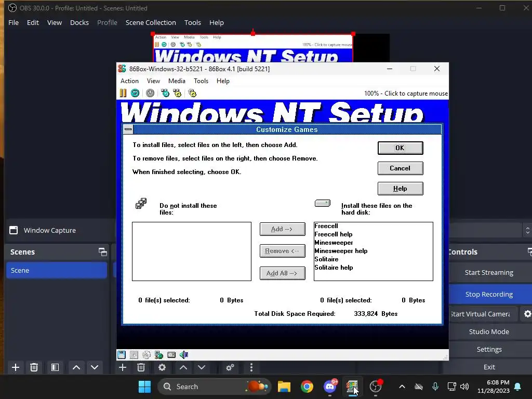Send Ctrl+Alt+Del via 86Box toolbar icon

pyautogui.click(x=165, y=93)
